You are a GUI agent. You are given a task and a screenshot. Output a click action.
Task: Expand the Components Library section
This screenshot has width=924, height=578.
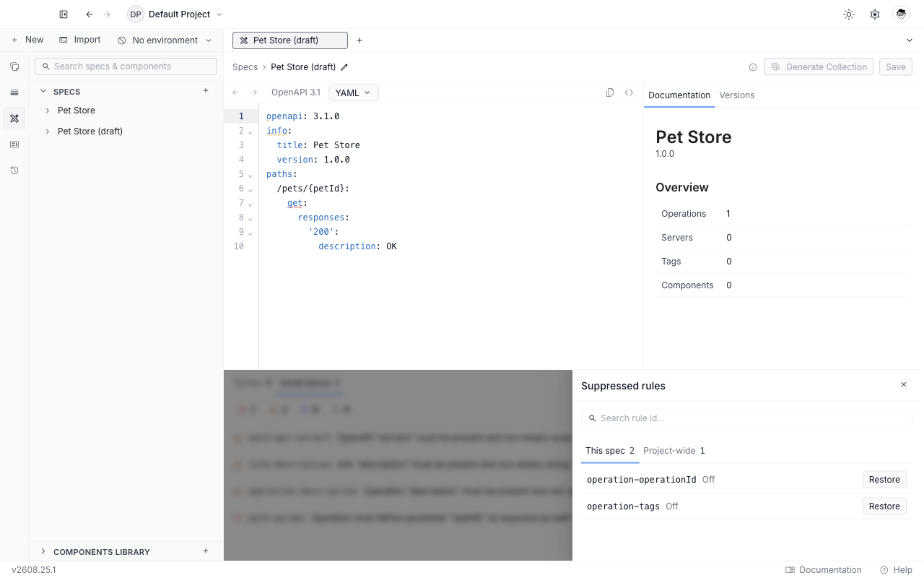click(43, 551)
